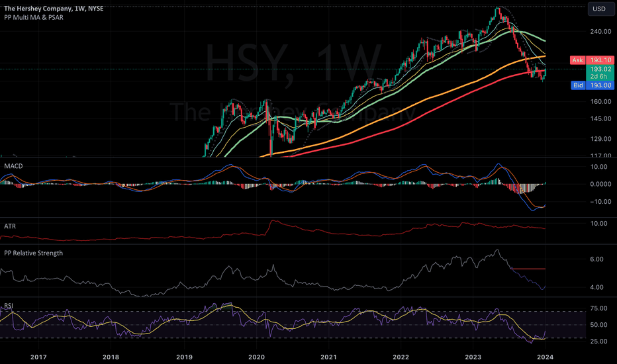This screenshot has height=364, width=617.
Task: Click the 2023 date on time axis
Action: tap(473, 357)
